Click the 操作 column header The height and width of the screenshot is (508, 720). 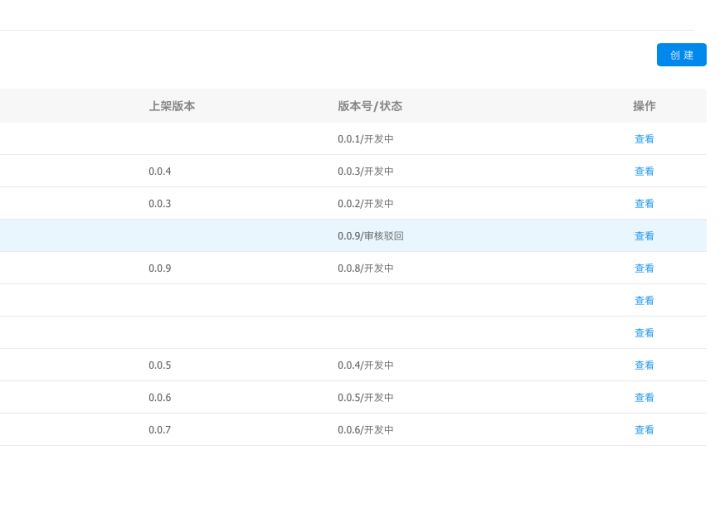coord(644,106)
